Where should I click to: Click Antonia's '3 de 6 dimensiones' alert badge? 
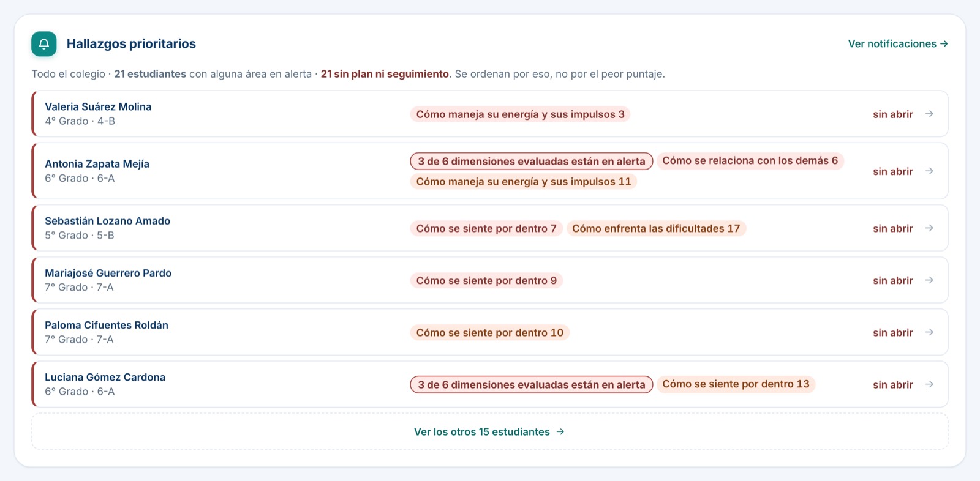click(532, 161)
